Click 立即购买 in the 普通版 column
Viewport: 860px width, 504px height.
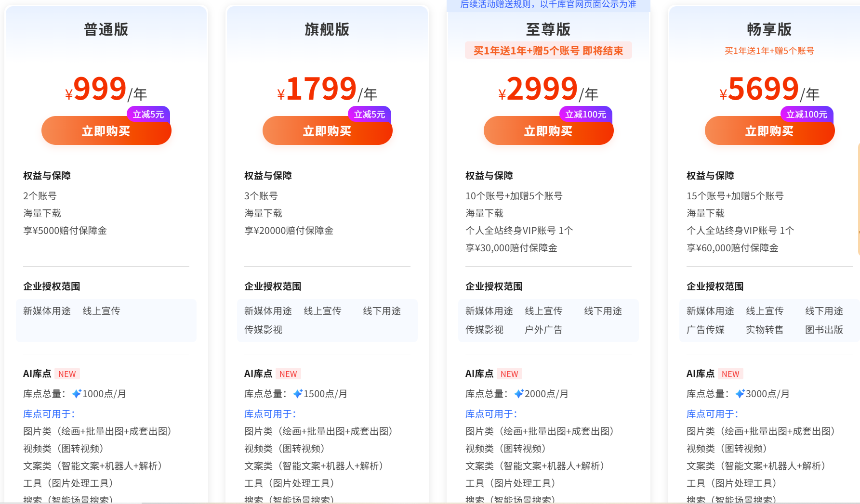coord(106,130)
